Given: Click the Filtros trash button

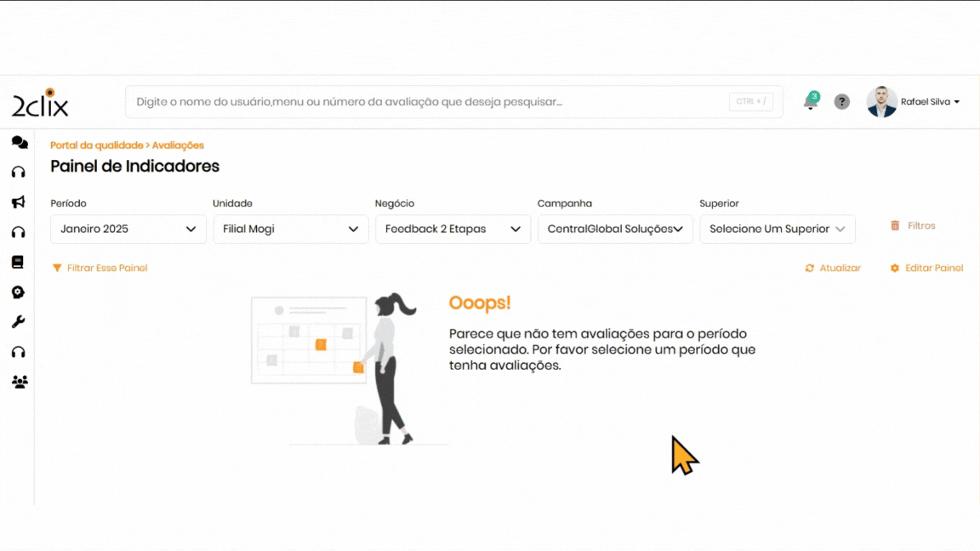Looking at the screenshot, I should (913, 226).
